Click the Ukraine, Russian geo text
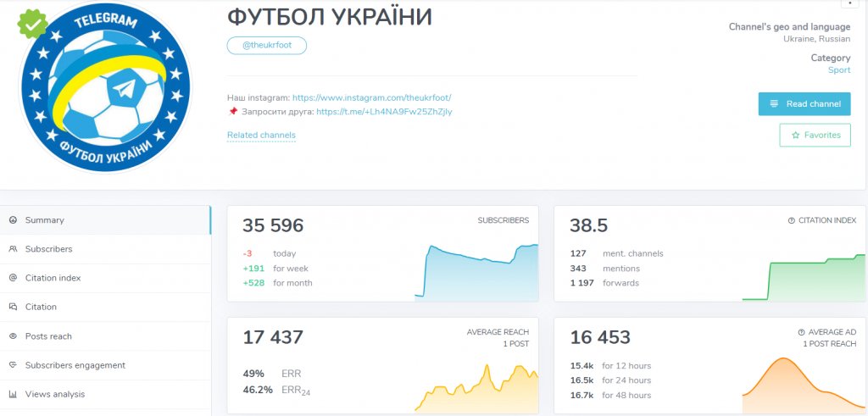This screenshot has width=868, height=416. click(x=816, y=39)
